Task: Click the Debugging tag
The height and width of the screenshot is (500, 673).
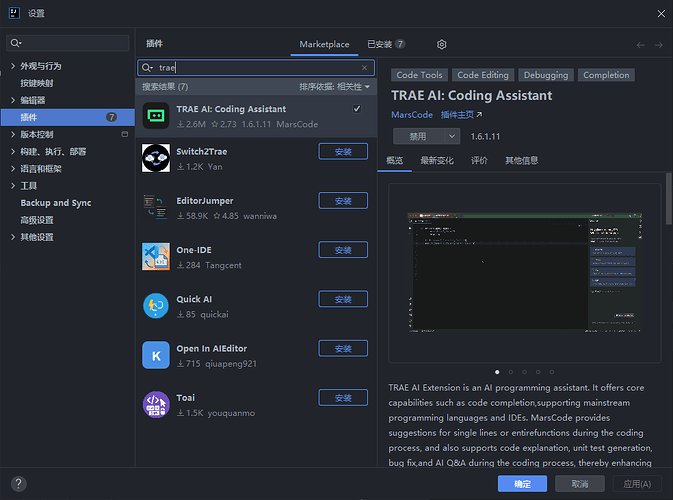Action: (546, 75)
